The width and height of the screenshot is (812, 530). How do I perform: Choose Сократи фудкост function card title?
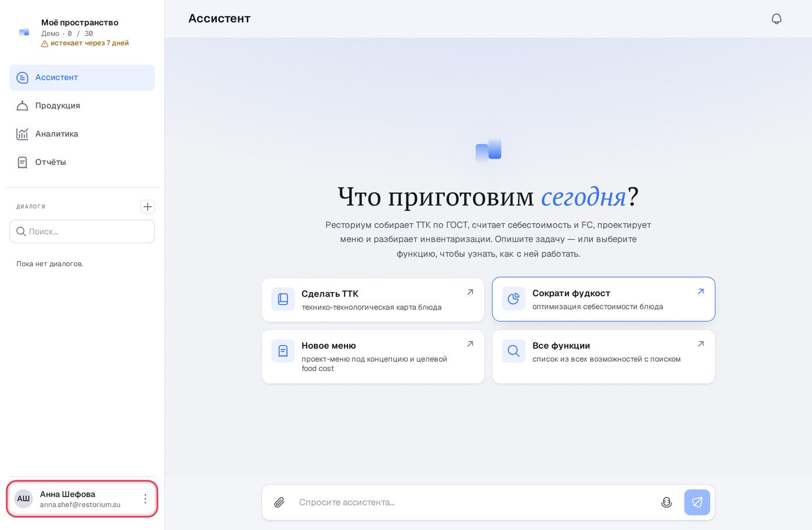tap(571, 293)
